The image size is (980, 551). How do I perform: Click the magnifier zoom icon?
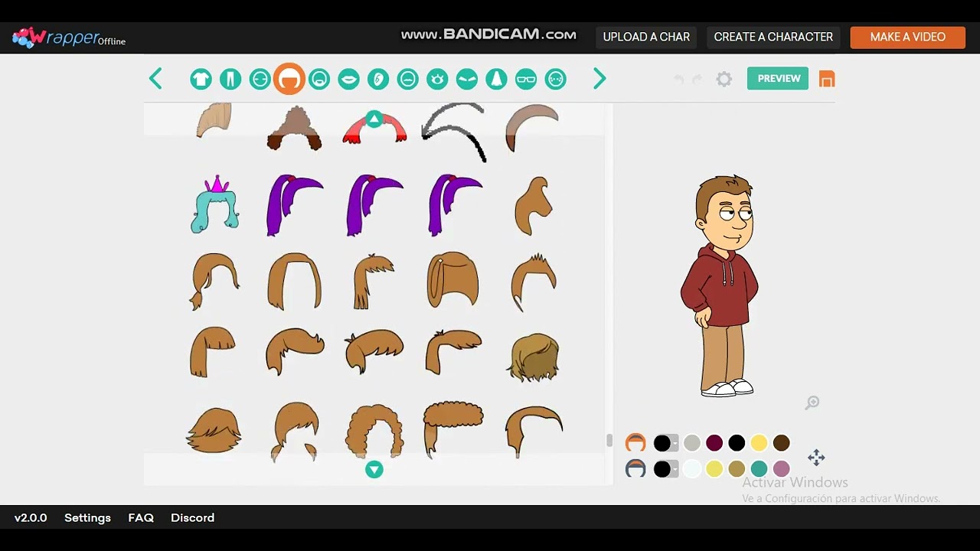812,403
